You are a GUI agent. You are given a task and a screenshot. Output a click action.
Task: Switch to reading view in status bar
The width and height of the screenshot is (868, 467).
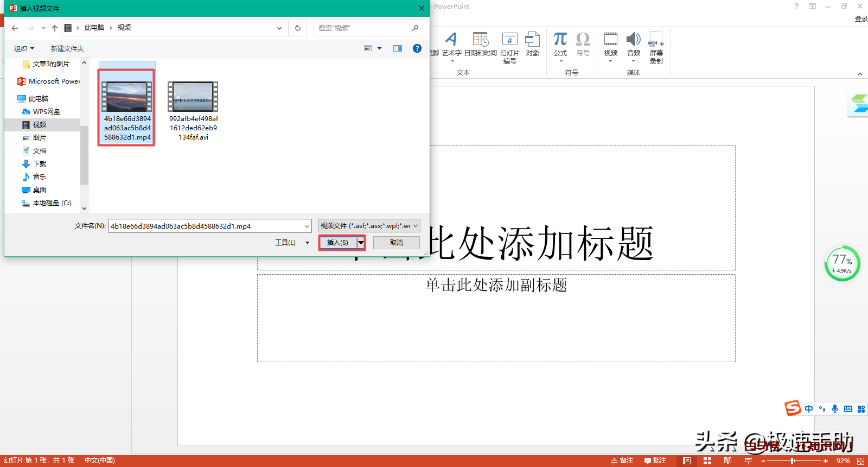click(x=727, y=460)
